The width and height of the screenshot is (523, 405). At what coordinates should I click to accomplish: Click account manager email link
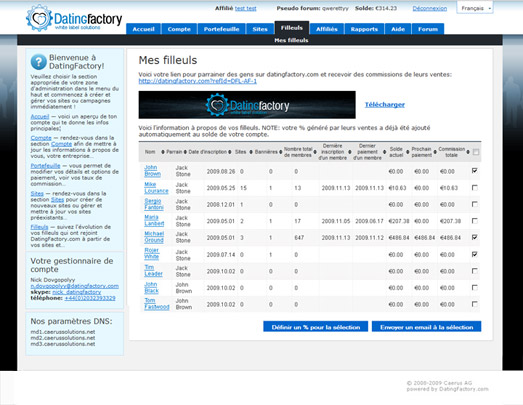point(75,286)
